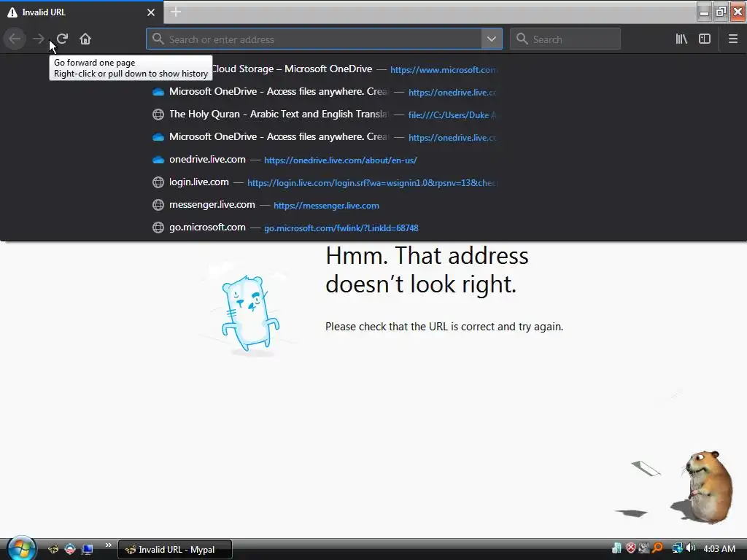
Task: Select The Holy Quran suggestion
Action: (x=324, y=114)
